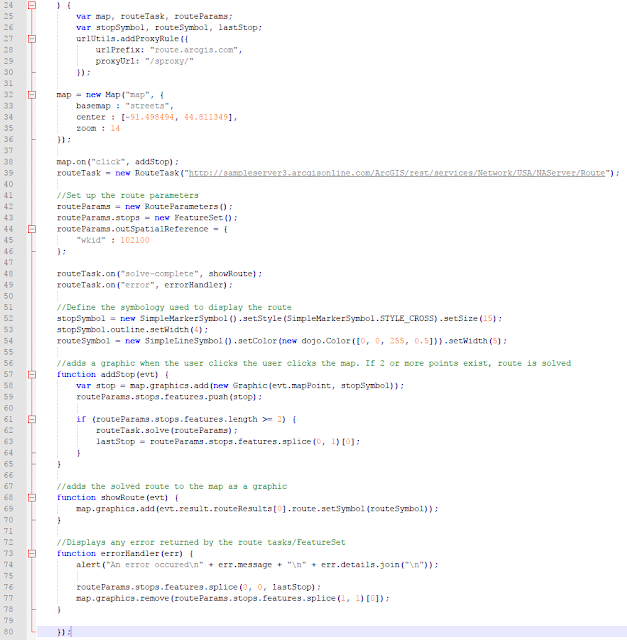Image resolution: width=627 pixels, height=640 pixels.
Task: Click "var stopSymbol, routeSymbol, lastStop" line
Action: tap(169, 28)
